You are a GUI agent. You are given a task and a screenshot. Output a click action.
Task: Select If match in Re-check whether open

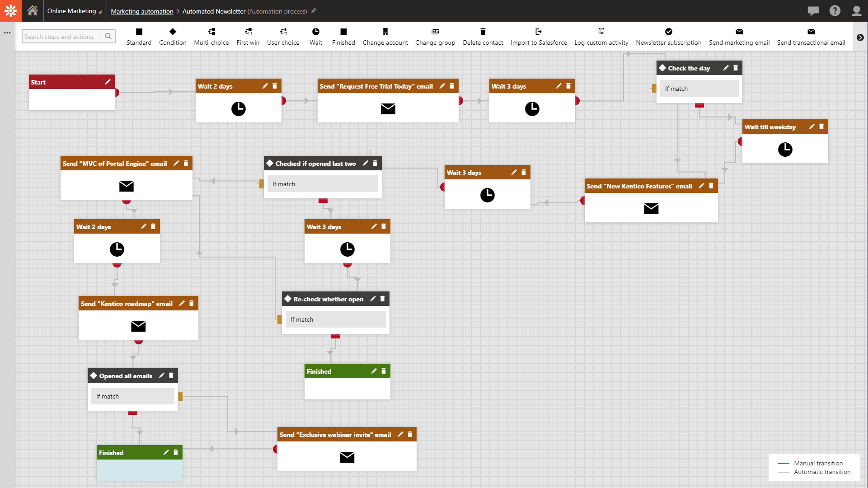[335, 319]
